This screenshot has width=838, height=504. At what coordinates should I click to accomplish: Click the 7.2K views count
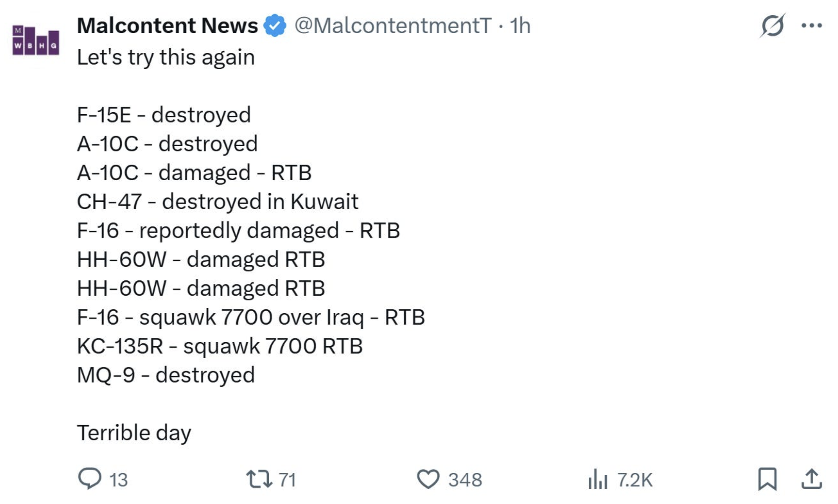tap(635, 480)
